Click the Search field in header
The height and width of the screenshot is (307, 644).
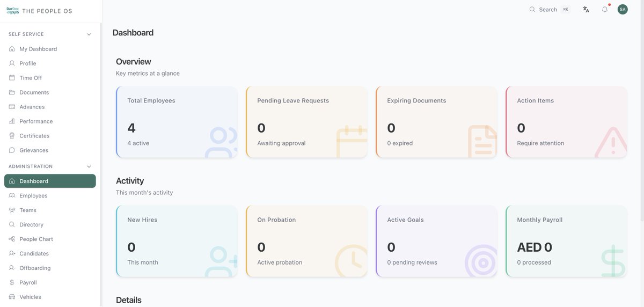point(550,10)
